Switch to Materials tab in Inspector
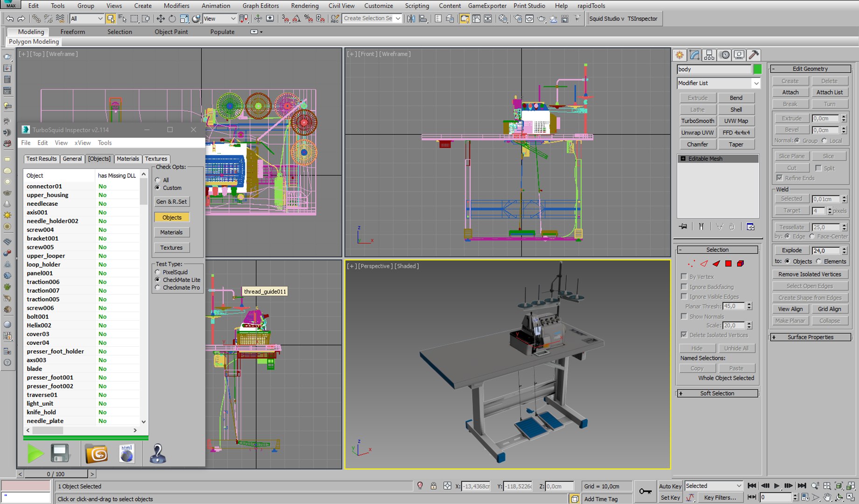Image resolution: width=859 pixels, height=504 pixels. click(x=128, y=159)
